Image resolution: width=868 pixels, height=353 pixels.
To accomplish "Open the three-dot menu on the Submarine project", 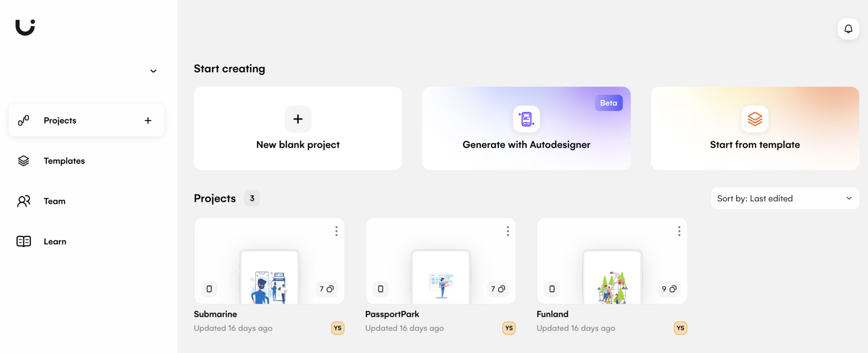I will (336, 231).
